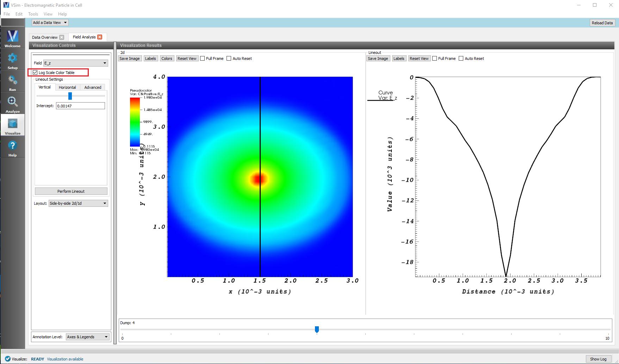Open the Setup gear icon
Image resolution: width=619 pixels, height=364 pixels.
pos(13,60)
